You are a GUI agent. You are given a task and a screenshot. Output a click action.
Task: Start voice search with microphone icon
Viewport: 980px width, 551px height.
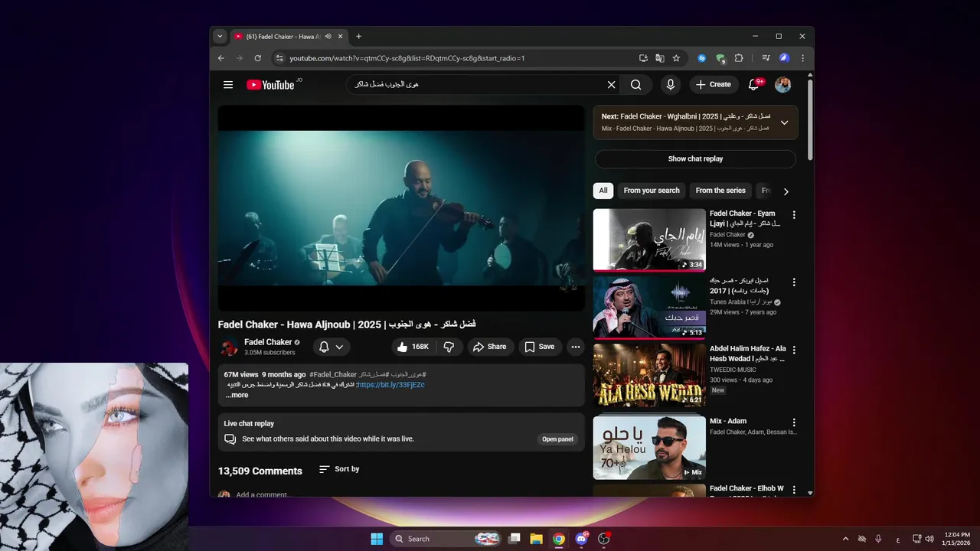coord(671,85)
